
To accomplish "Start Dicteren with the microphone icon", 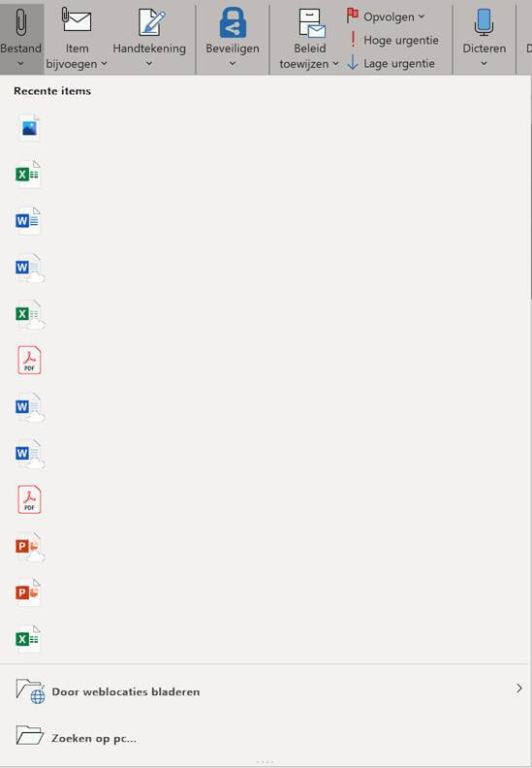I will coord(485,38).
